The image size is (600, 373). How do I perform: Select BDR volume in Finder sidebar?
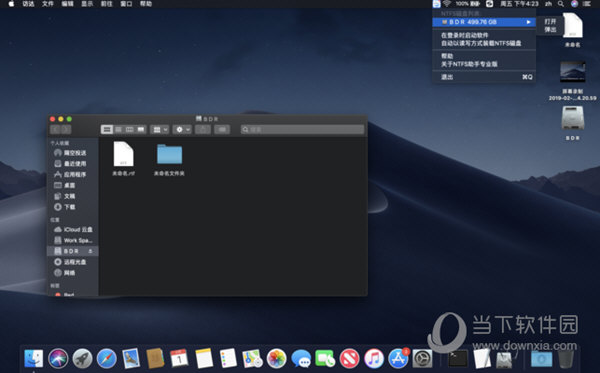72,251
